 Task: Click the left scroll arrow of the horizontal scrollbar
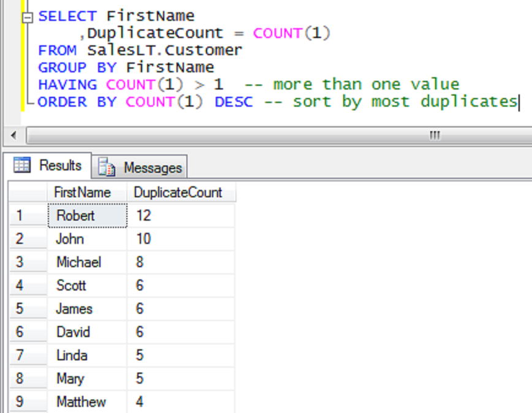coord(13,135)
